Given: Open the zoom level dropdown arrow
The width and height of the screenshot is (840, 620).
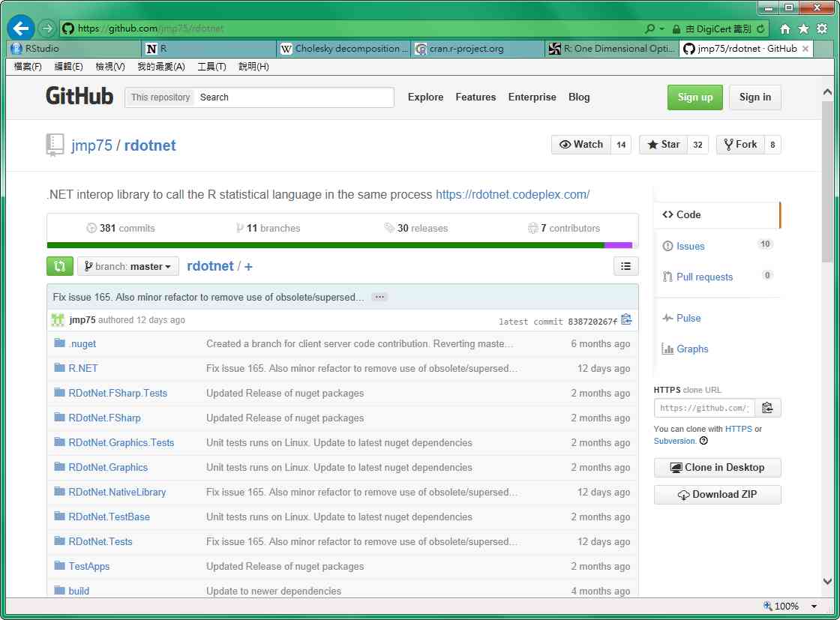Looking at the screenshot, I should [x=814, y=606].
